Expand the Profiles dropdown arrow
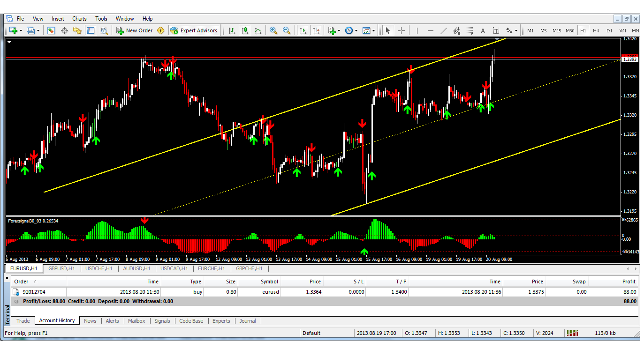This screenshot has height=341, width=644. (38, 30)
